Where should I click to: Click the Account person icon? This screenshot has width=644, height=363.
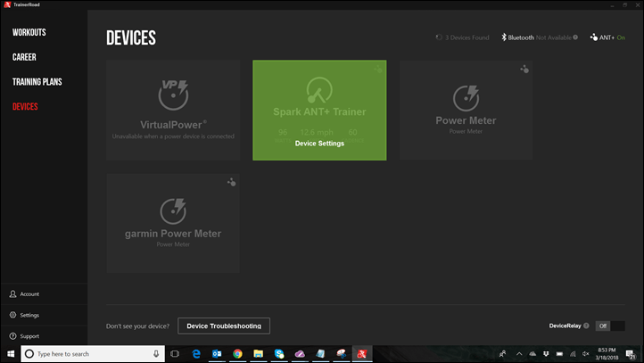point(12,294)
